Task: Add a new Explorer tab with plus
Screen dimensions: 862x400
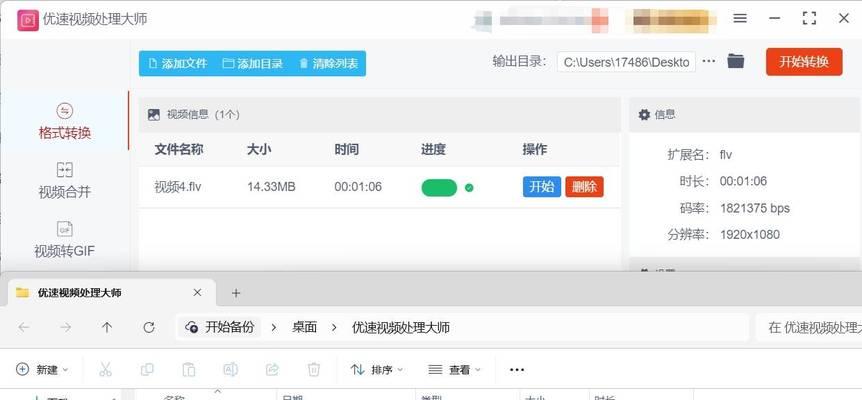Action: [x=236, y=293]
